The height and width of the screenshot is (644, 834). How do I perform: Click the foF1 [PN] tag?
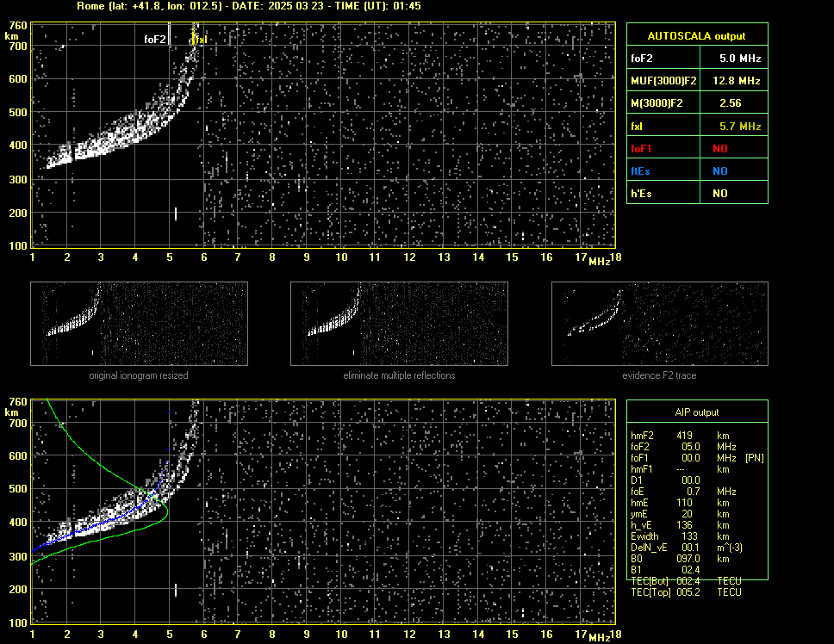point(754,458)
